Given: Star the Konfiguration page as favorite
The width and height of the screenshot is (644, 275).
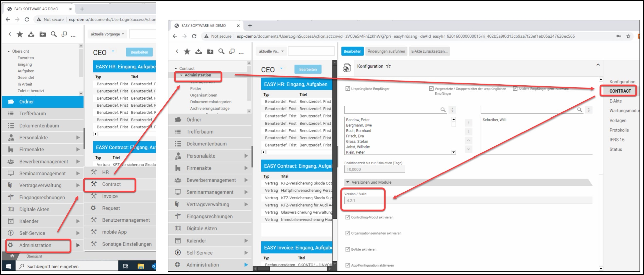Looking at the screenshot, I should tap(388, 66).
